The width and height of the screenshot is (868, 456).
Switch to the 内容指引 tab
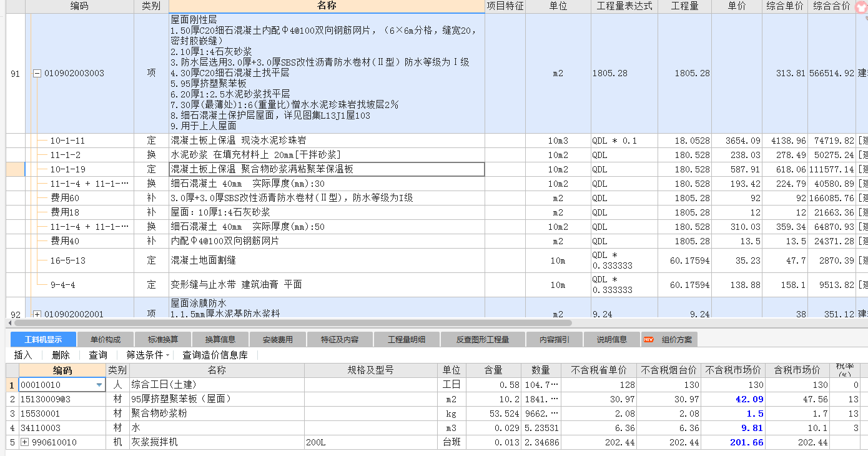tap(555, 340)
